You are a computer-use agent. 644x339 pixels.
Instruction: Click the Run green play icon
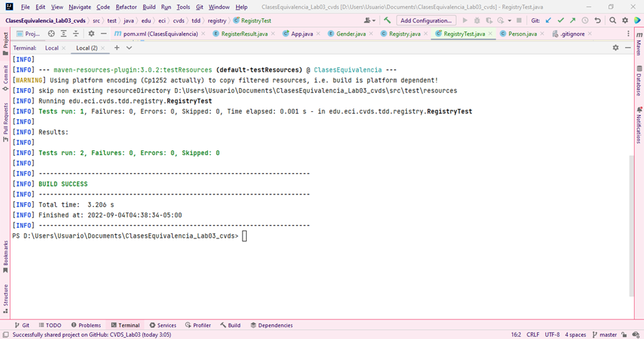[x=465, y=20]
